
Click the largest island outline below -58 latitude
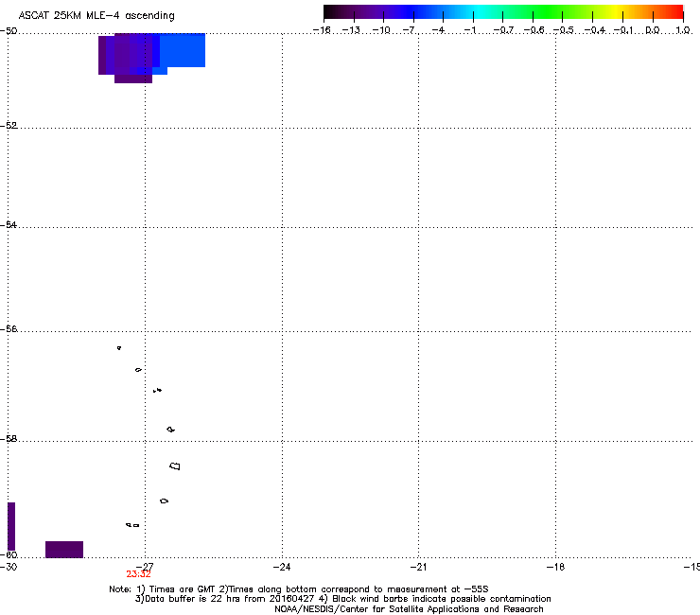175,466
